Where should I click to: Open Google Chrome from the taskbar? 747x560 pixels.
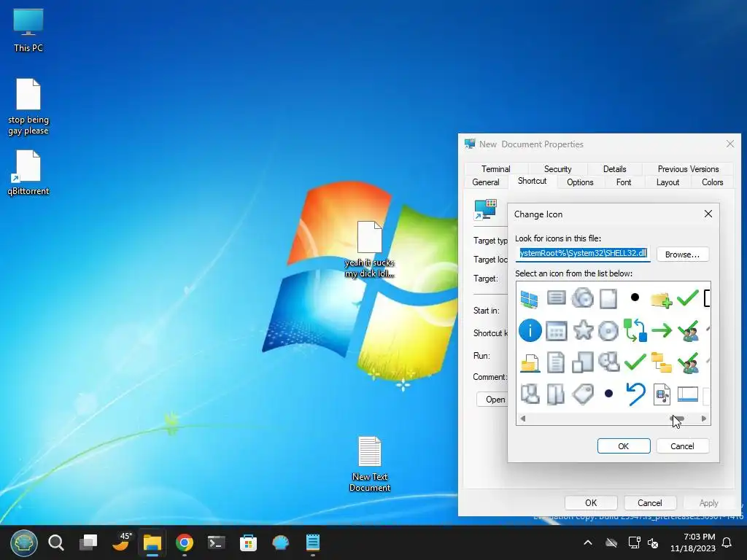pos(185,542)
